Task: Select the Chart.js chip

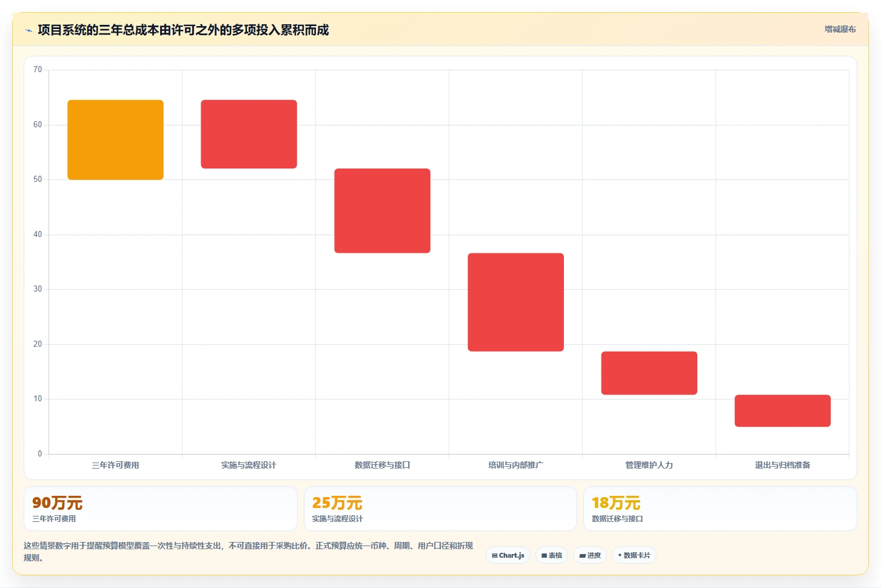Action: [x=508, y=555]
